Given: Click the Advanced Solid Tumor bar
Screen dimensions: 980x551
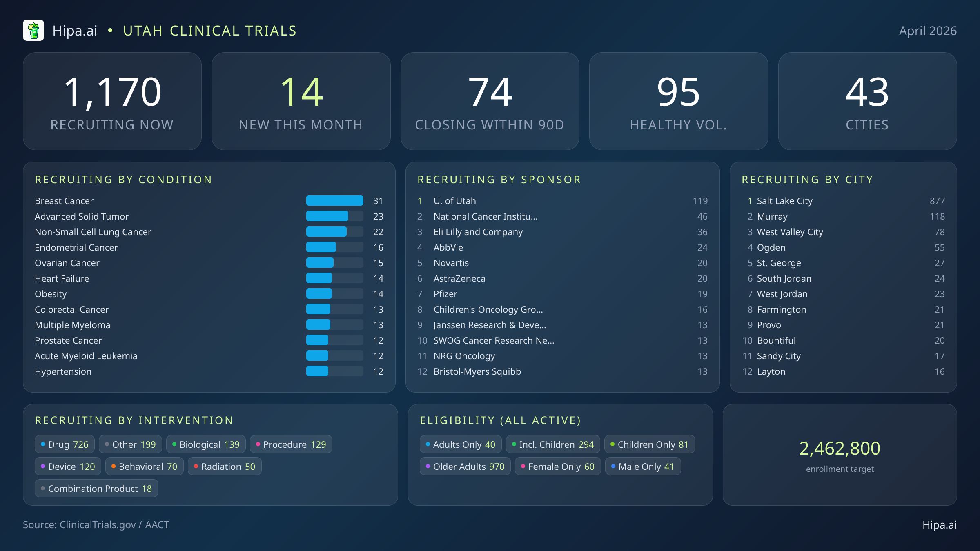Looking at the screenshot, I should tap(335, 216).
